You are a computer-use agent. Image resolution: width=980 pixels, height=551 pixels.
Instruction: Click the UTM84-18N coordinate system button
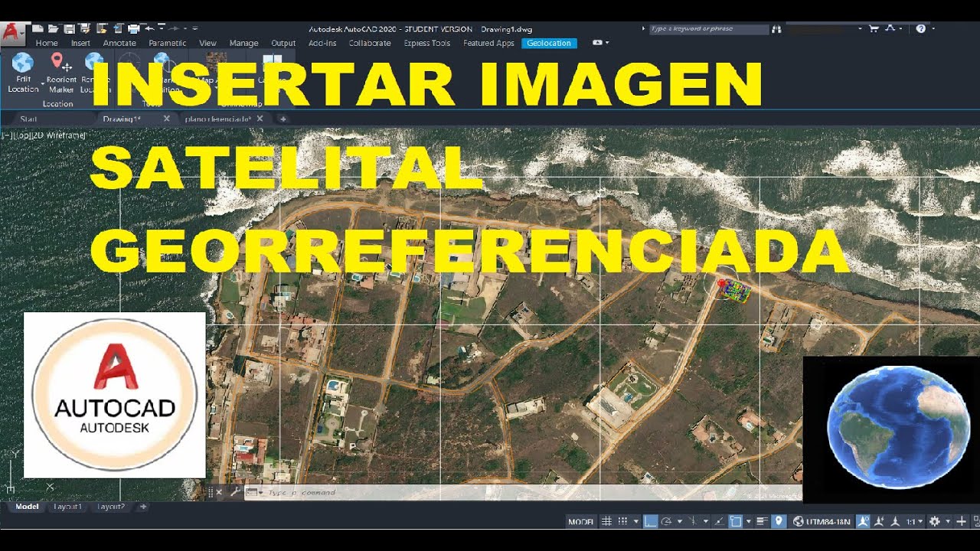(822, 521)
